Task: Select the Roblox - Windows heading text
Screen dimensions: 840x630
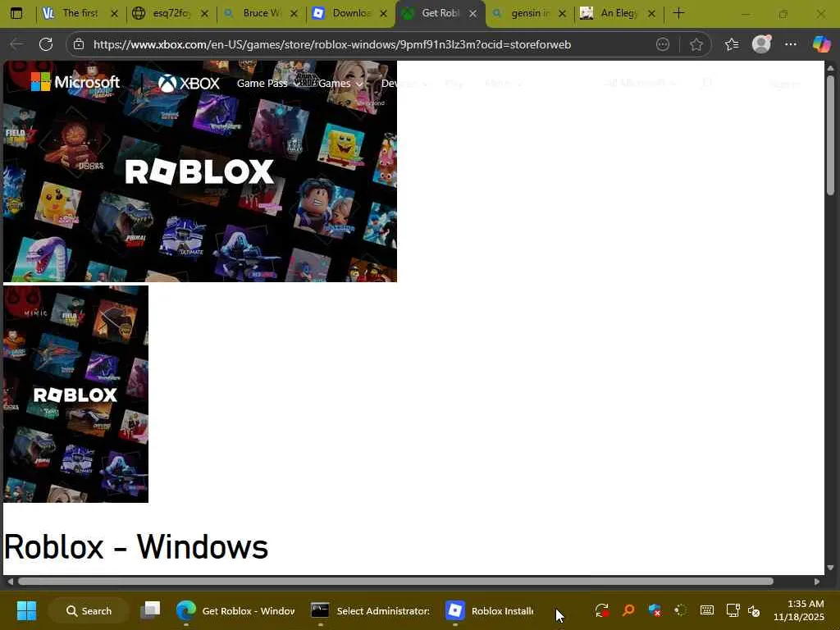Action: pyautogui.click(x=135, y=546)
